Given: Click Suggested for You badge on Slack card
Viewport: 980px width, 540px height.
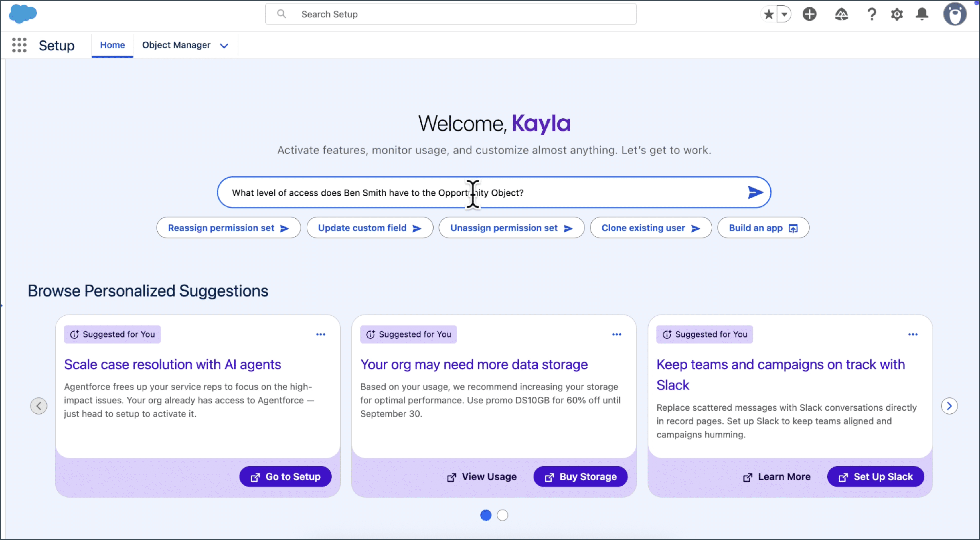Looking at the screenshot, I should 704,334.
